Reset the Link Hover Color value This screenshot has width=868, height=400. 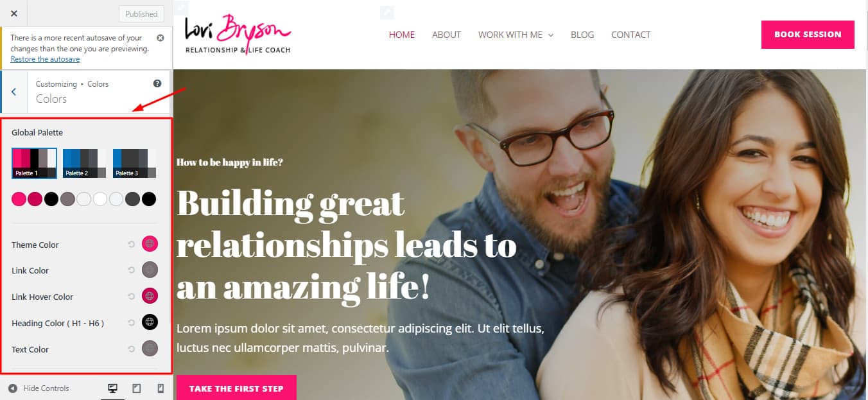(132, 296)
